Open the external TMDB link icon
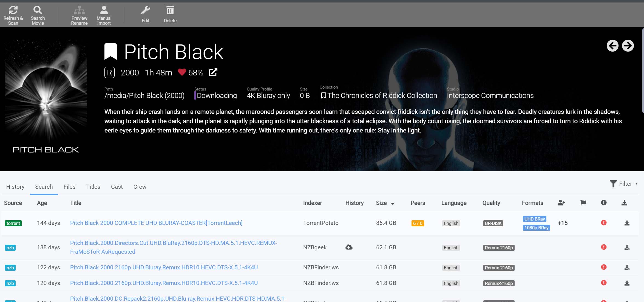 tap(213, 72)
